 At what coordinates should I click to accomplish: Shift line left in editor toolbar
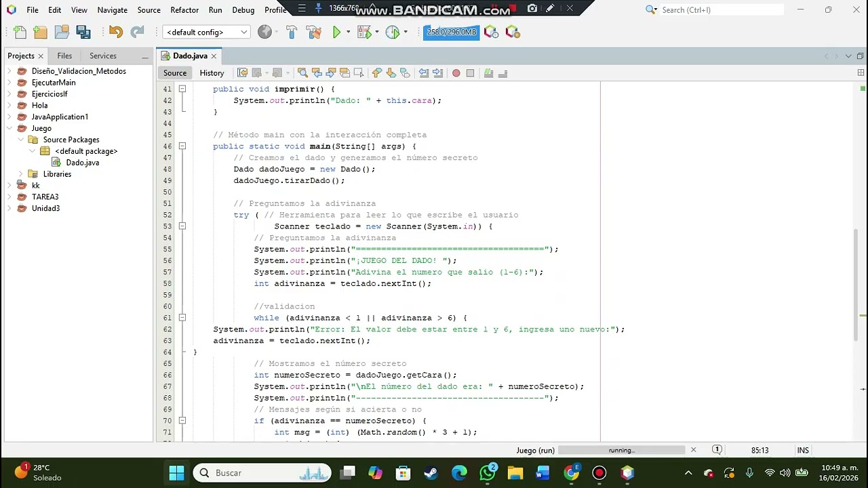click(424, 73)
